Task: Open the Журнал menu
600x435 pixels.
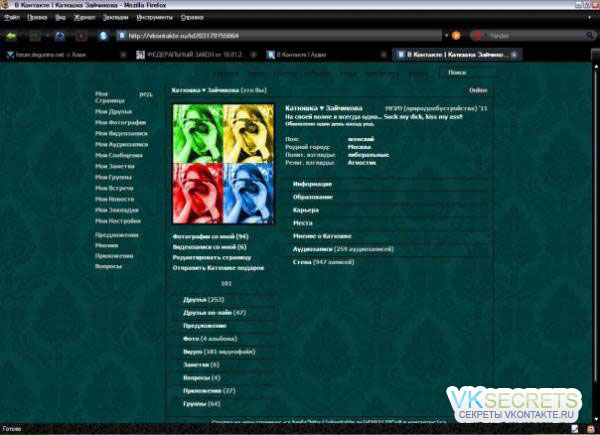Action: click(84, 18)
